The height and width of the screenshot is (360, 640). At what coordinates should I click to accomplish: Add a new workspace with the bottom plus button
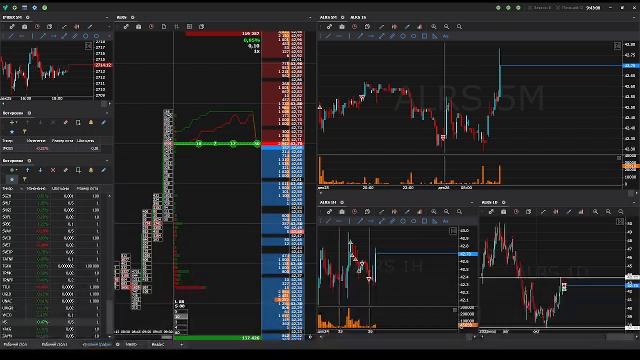point(182,344)
